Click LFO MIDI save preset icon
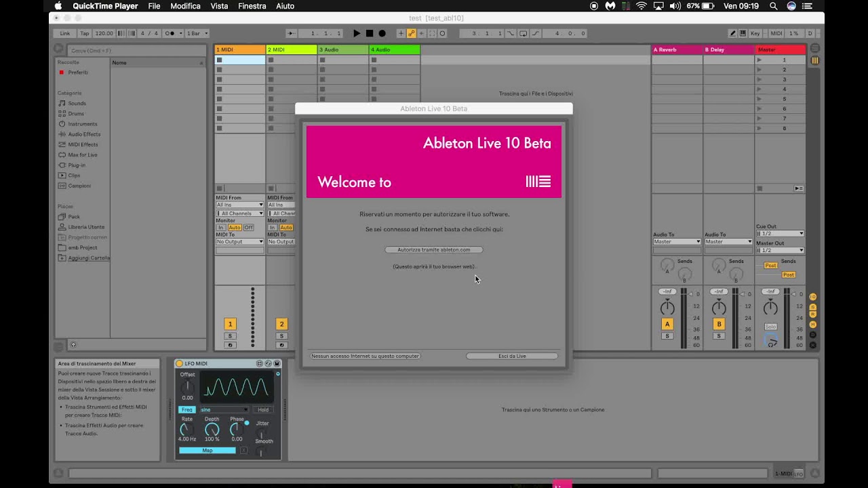 (277, 364)
